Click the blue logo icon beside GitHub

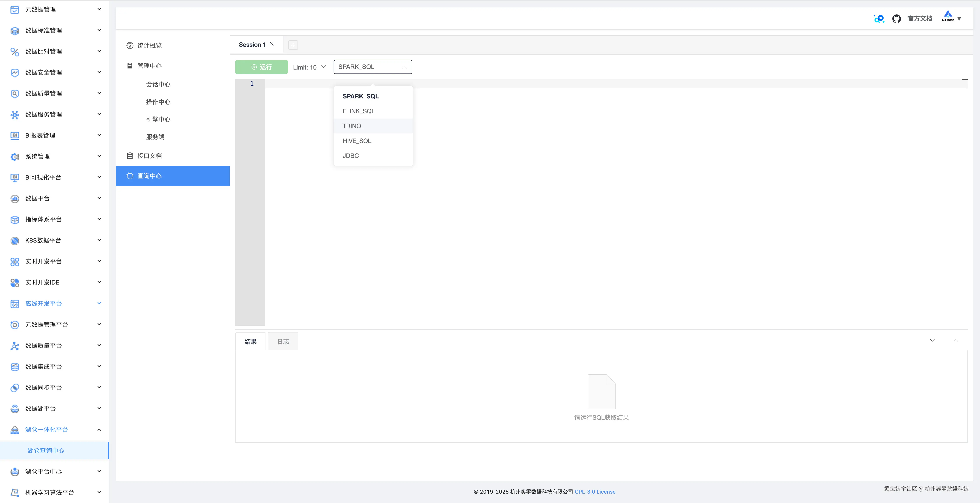pyautogui.click(x=879, y=19)
